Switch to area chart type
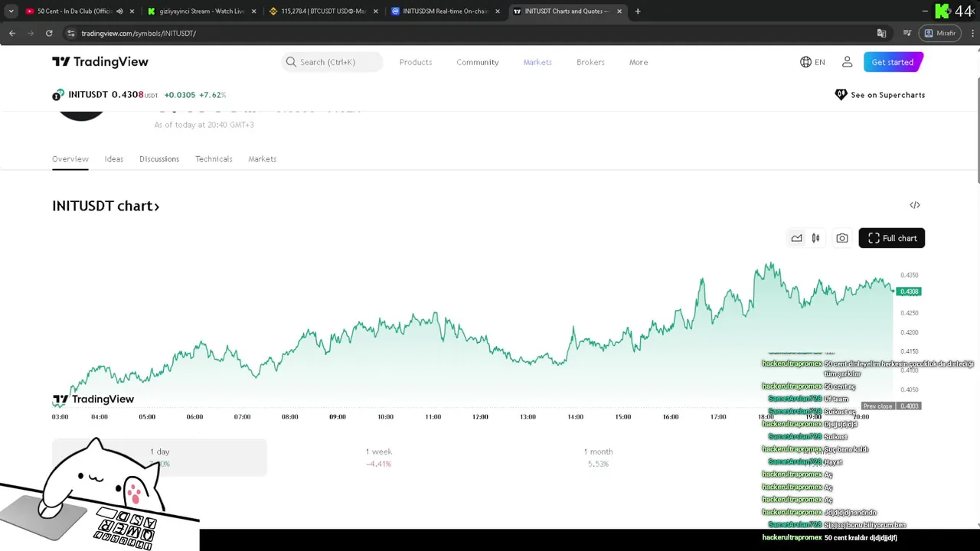The image size is (980, 551). [796, 238]
